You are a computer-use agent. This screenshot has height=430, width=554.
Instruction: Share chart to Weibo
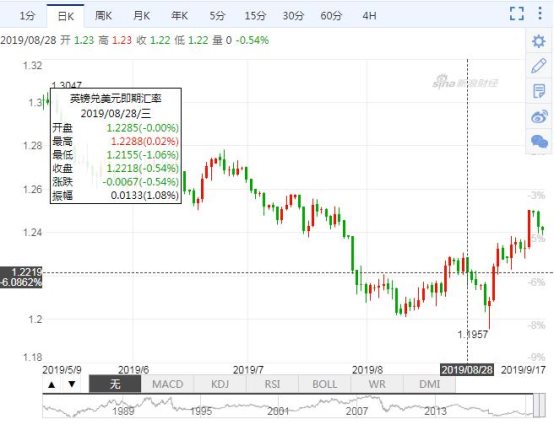(539, 116)
